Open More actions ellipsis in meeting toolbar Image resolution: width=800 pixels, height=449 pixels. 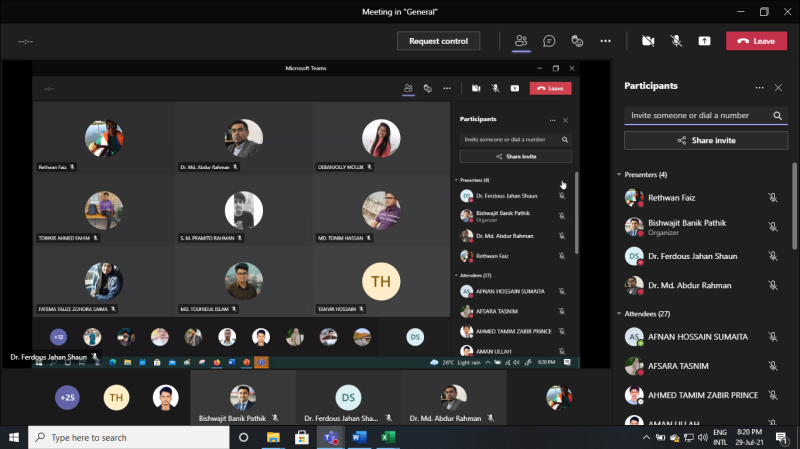click(605, 41)
